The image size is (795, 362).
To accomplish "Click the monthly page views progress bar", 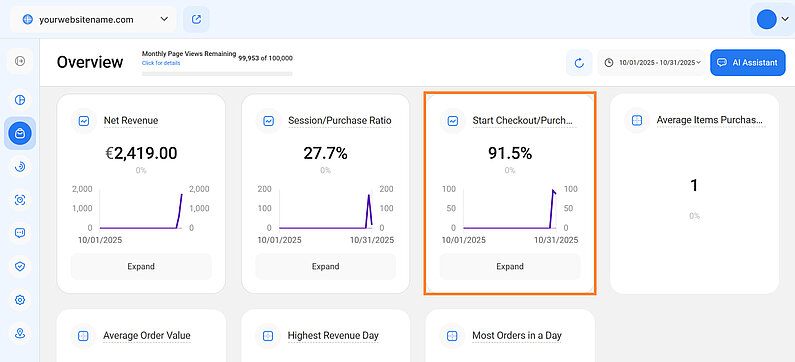I will point(217,74).
